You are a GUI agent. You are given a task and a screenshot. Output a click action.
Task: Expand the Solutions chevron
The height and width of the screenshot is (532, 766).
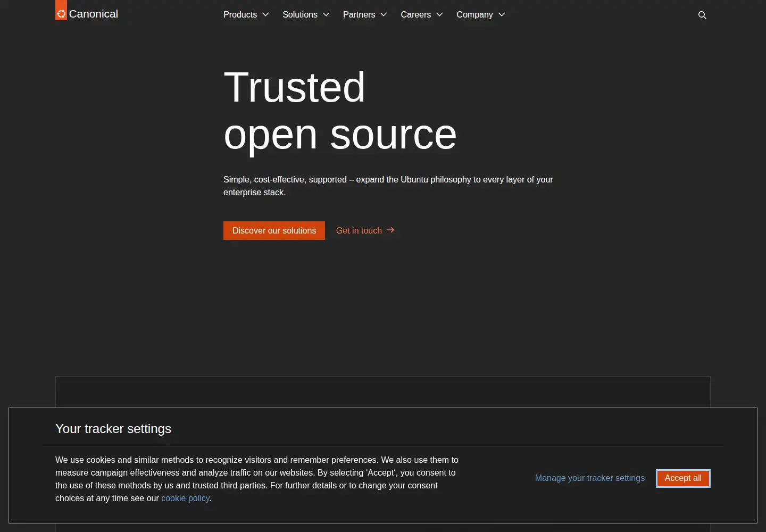(x=326, y=14)
